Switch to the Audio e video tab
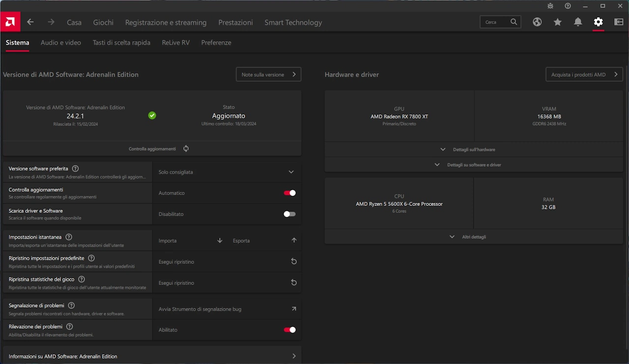Screen dimensions: 629x364 (x=61, y=43)
